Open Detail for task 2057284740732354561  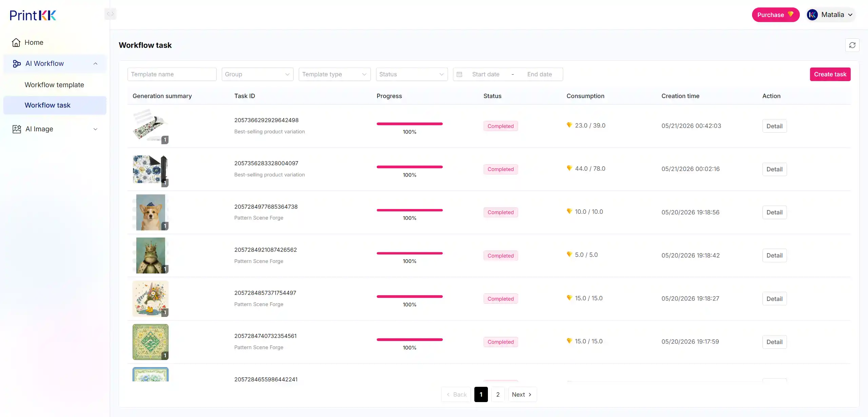coord(774,342)
